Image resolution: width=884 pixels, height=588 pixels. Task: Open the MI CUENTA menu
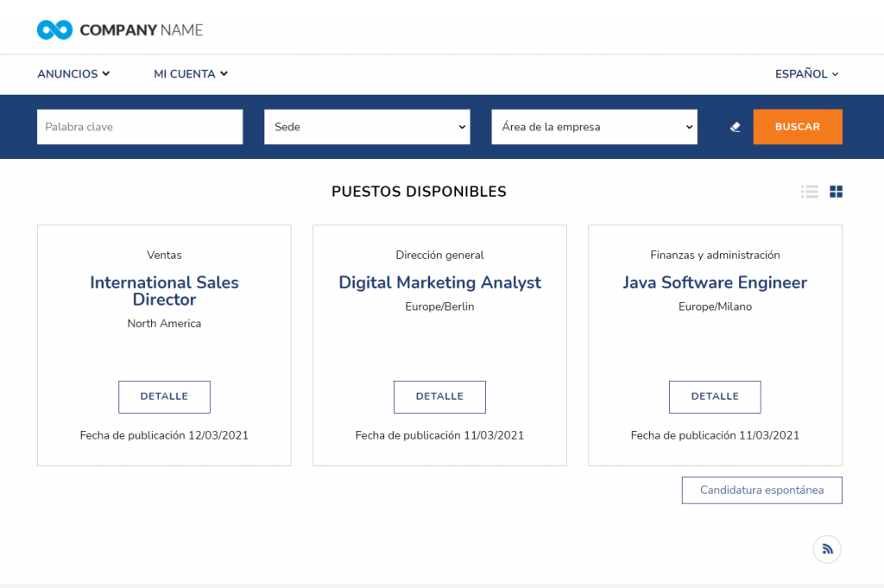coord(191,74)
